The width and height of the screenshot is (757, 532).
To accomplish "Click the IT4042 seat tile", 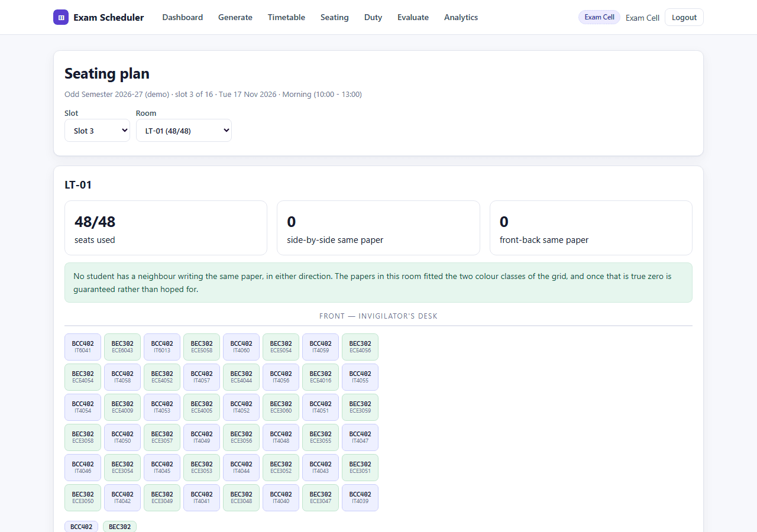I will [122, 498].
